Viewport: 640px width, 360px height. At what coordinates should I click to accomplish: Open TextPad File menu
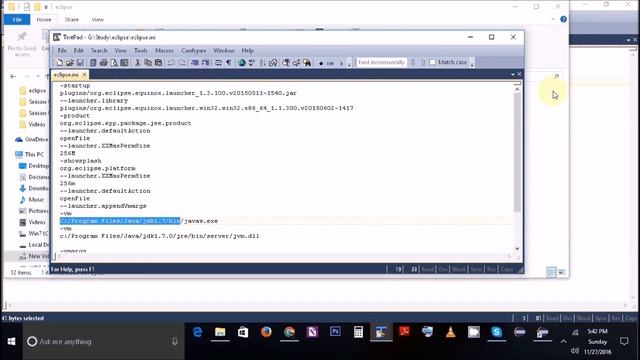point(62,50)
